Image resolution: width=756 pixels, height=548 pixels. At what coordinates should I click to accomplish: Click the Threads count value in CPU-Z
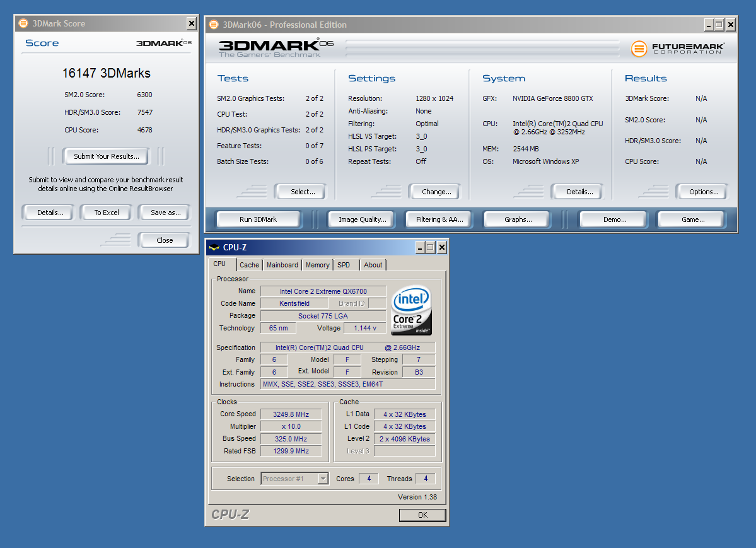pyautogui.click(x=425, y=479)
